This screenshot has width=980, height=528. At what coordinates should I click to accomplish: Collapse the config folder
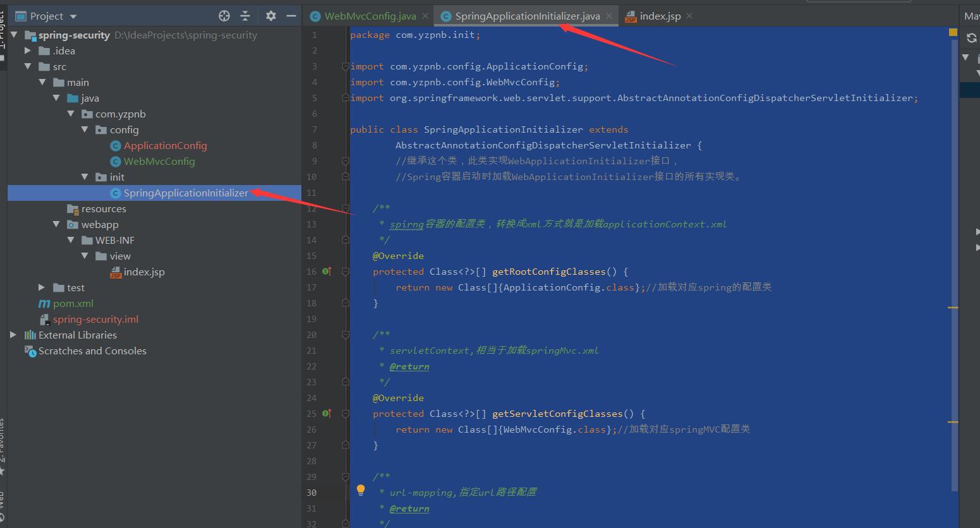(x=85, y=129)
